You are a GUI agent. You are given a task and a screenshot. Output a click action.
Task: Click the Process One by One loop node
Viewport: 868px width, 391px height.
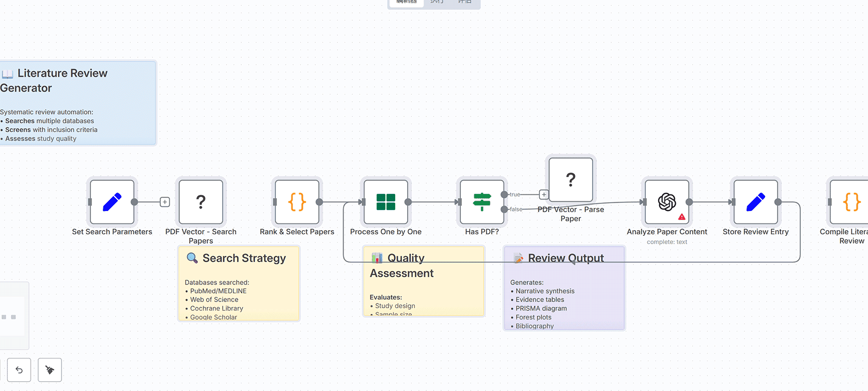pyautogui.click(x=386, y=202)
